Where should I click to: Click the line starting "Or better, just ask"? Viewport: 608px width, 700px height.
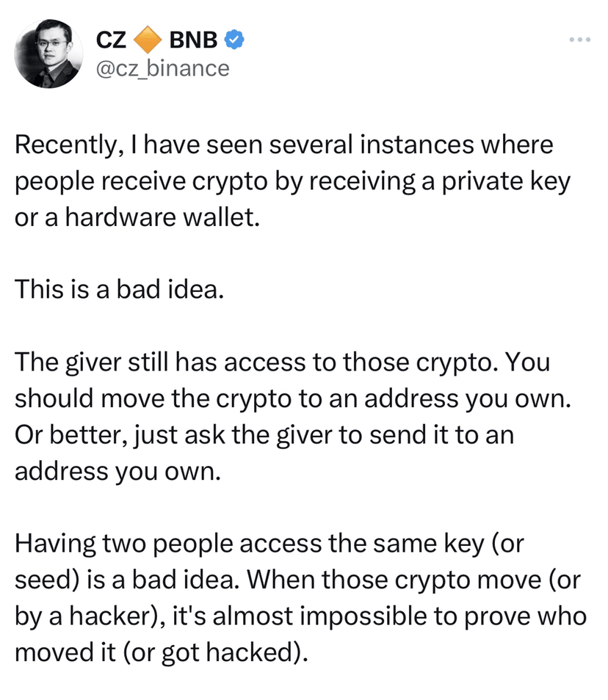264,434
